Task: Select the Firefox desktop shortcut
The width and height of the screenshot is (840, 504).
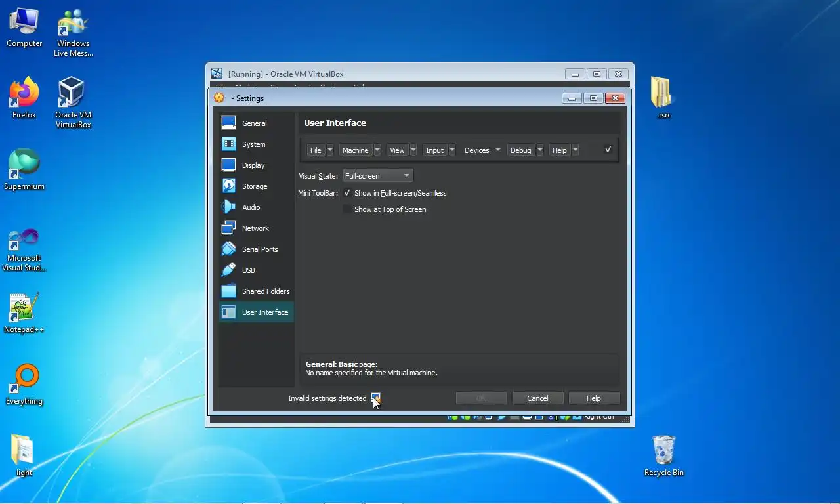Action: click(x=24, y=98)
